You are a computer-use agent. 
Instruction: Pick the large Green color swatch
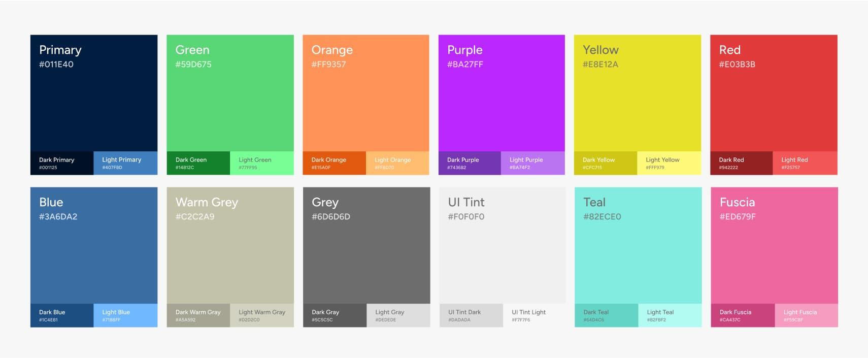[230, 93]
